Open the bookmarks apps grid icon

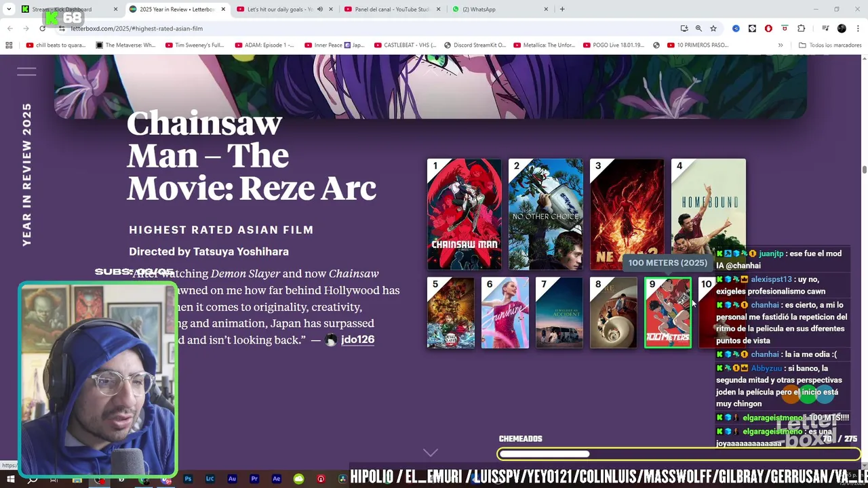pyautogui.click(x=9, y=45)
